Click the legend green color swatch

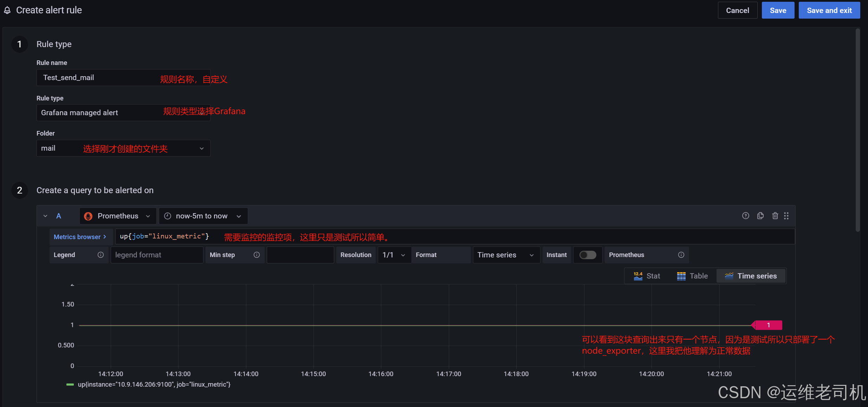pyautogui.click(x=70, y=385)
